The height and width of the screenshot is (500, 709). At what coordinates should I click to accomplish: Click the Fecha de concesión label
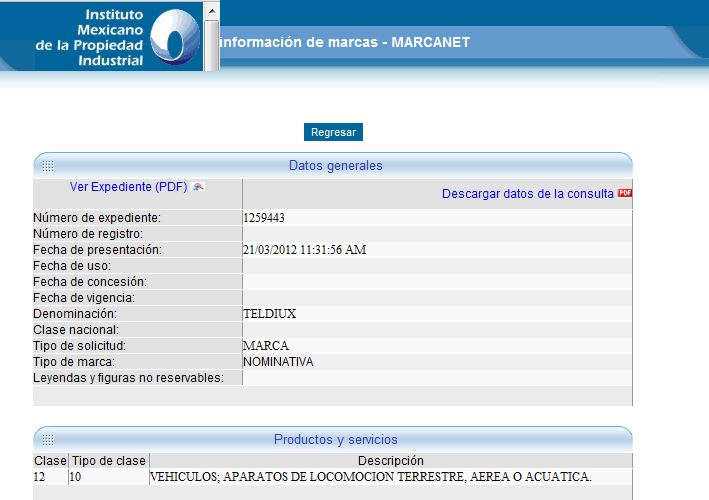[90, 282]
